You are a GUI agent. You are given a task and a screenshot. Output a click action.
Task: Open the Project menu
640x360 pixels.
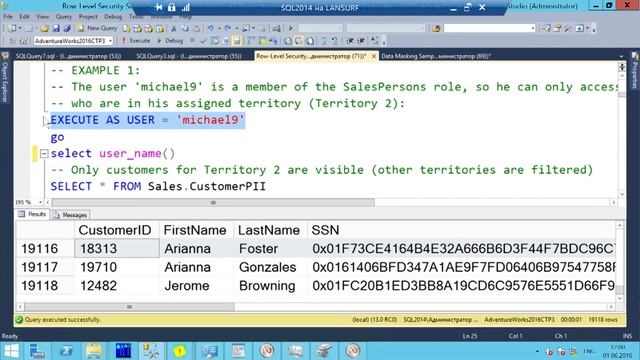pos(88,17)
